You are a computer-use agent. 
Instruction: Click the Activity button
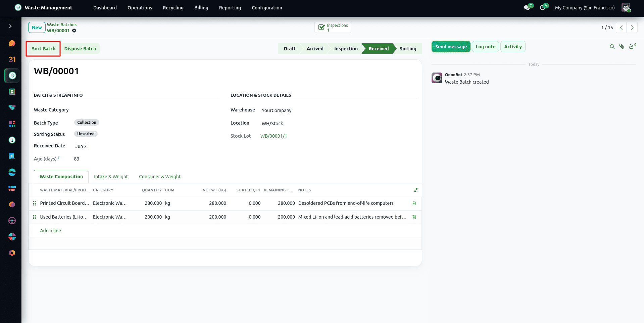[513, 47]
